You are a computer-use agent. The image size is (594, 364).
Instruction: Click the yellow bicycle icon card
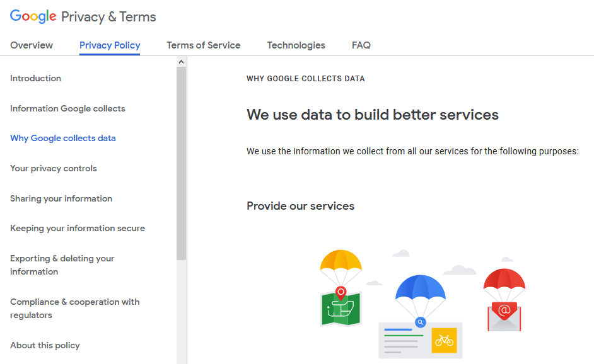pos(445,341)
